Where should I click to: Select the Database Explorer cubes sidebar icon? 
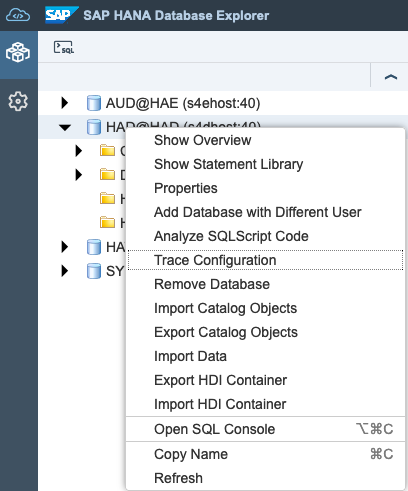click(x=18, y=52)
